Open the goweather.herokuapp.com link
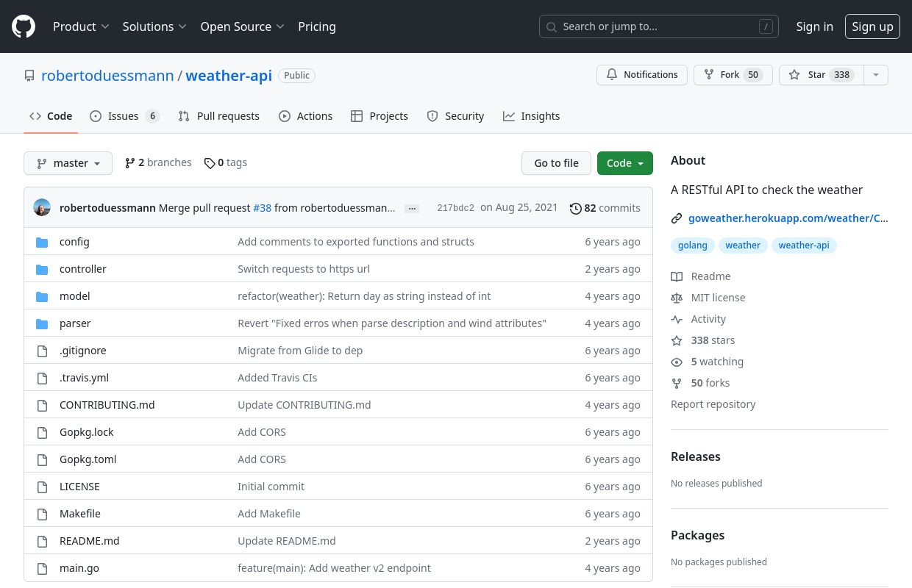This screenshot has height=588, width=912. (788, 218)
